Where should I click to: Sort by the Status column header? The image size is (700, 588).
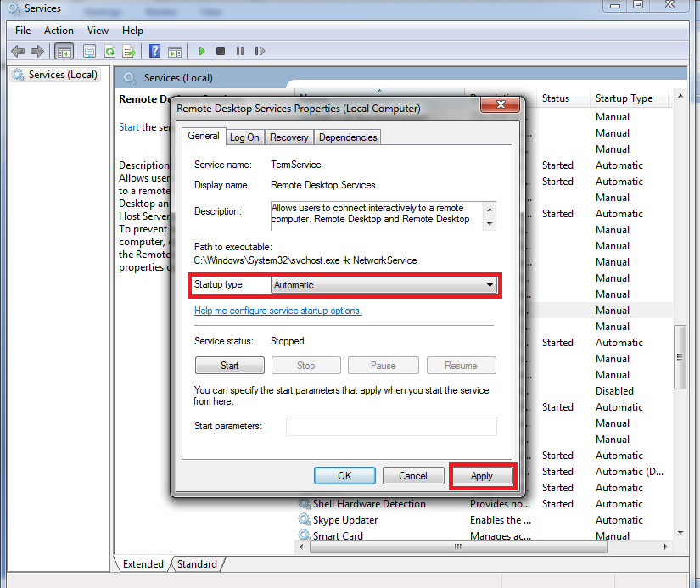pyautogui.click(x=562, y=98)
